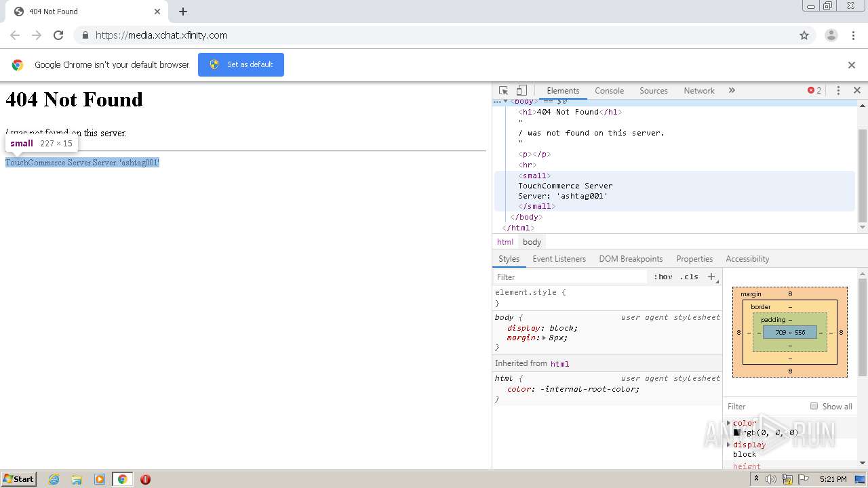The height and width of the screenshot is (488, 868).
Task: Dismiss the default browser notification bar
Action: [852, 65]
